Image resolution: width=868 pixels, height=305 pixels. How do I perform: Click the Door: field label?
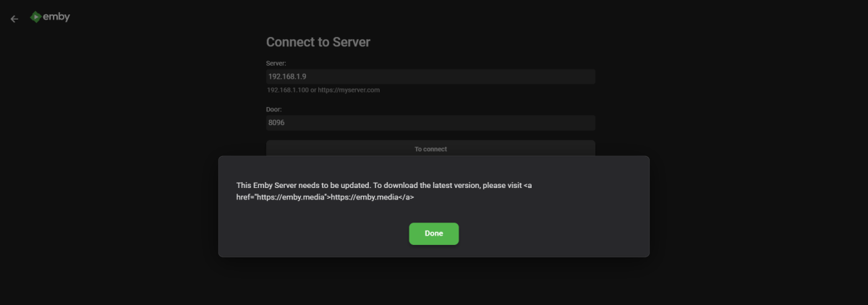(275, 110)
